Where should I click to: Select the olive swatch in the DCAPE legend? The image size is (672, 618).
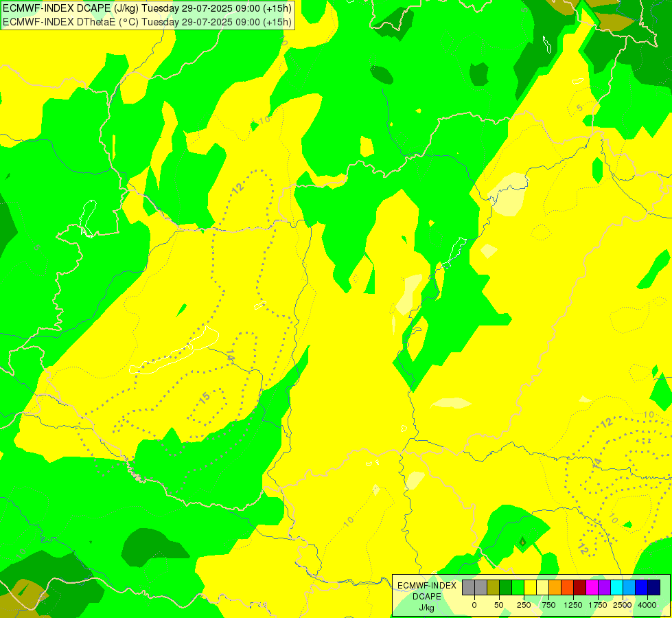(x=494, y=587)
